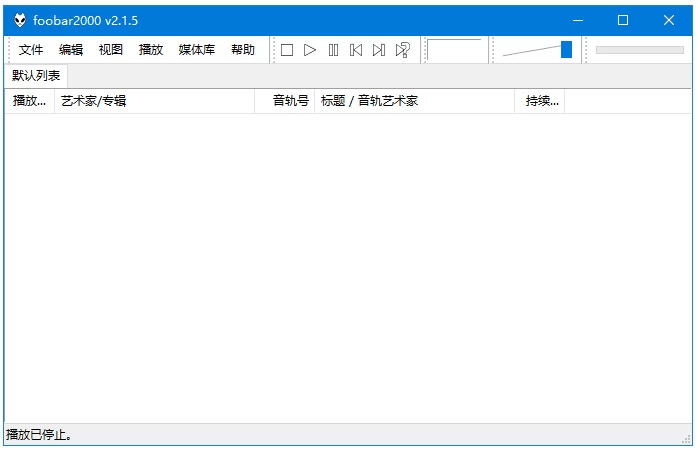Skip to the next track
The image size is (697, 449).
point(379,50)
